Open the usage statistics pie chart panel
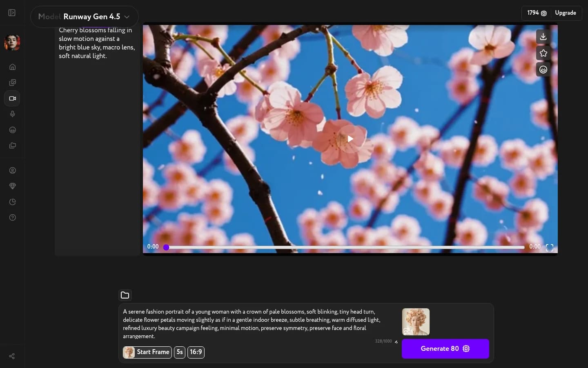 coord(12,202)
